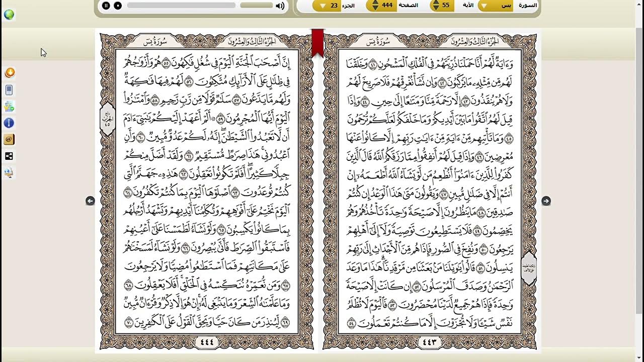Click the orange download icon
The image size is (644, 362).
click(x=9, y=73)
